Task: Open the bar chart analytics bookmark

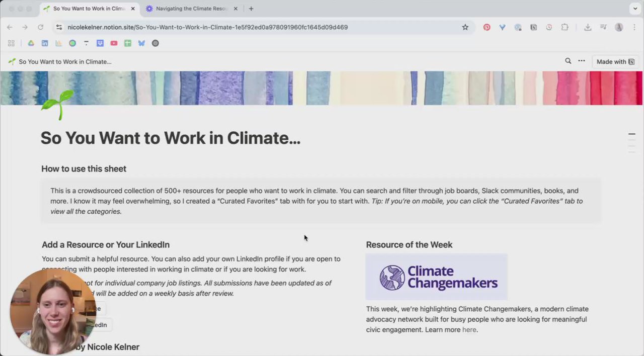Action: (58, 43)
